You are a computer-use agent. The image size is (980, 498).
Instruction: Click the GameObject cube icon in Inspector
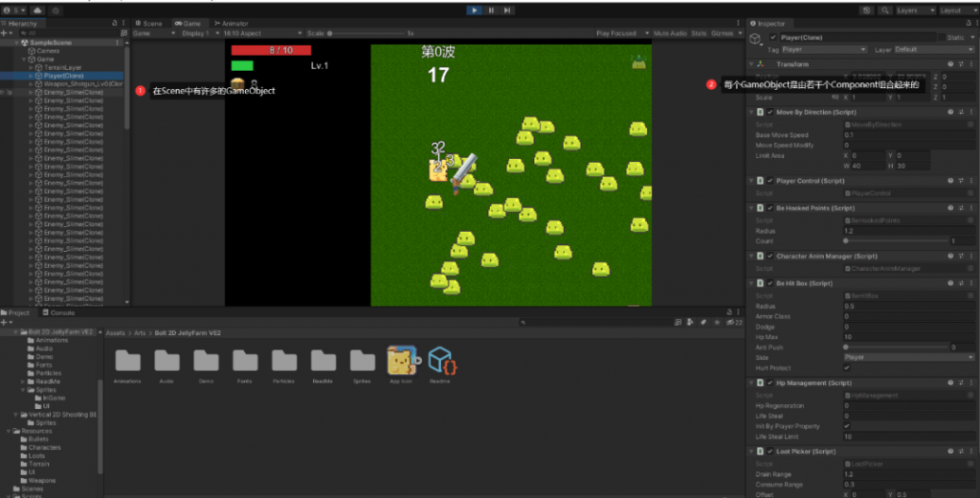coord(756,39)
